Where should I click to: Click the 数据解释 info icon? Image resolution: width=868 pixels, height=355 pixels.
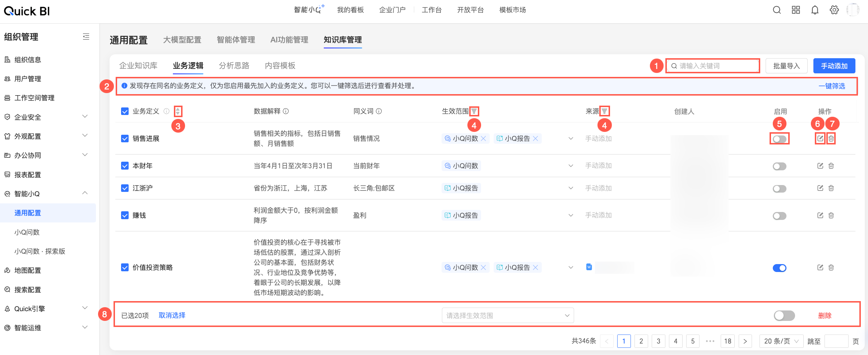(286, 111)
